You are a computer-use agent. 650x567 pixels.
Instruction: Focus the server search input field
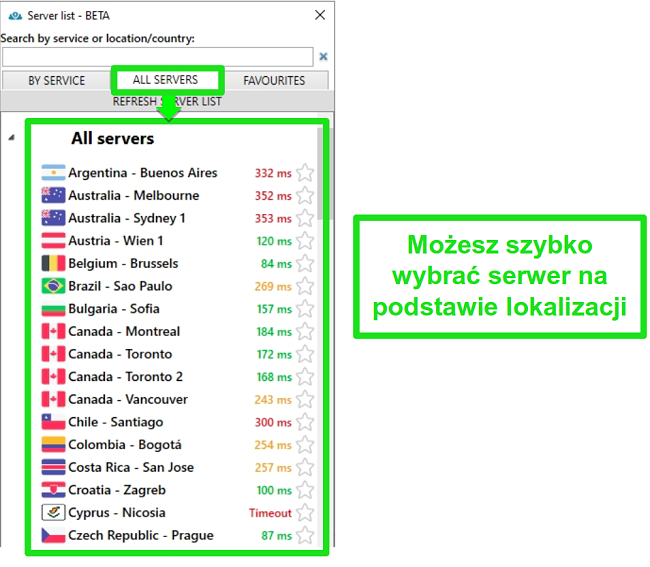click(x=157, y=57)
